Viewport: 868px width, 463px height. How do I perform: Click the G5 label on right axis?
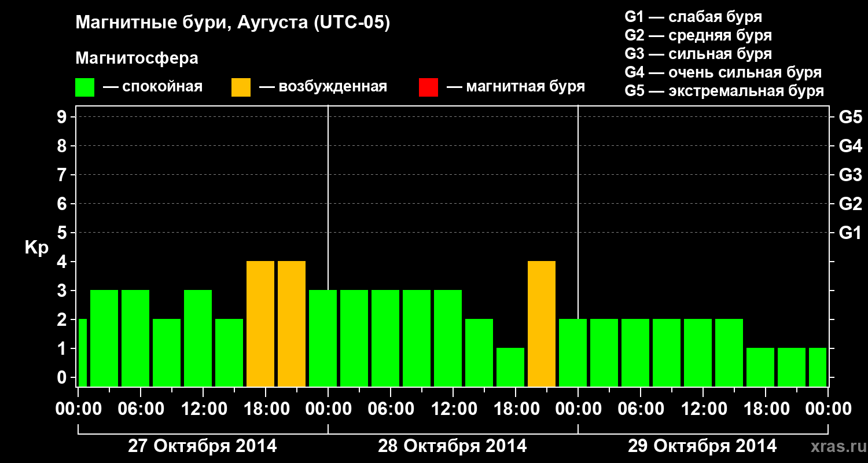(850, 117)
